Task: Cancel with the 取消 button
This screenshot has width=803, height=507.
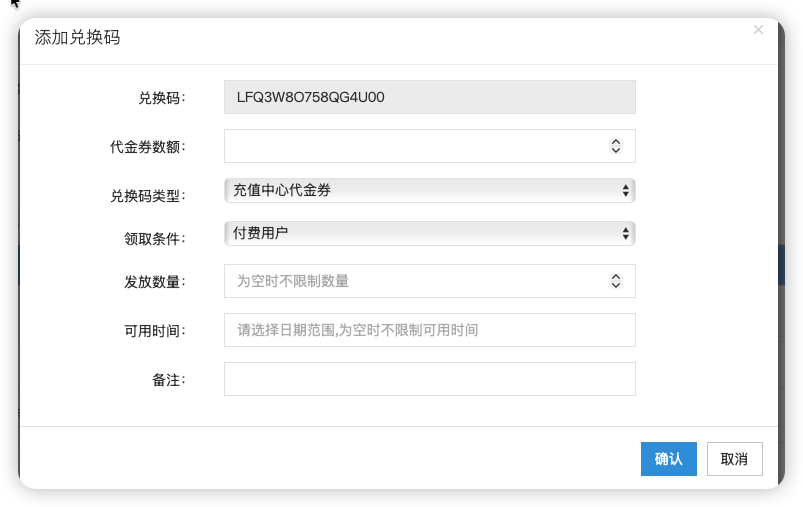Action: click(734, 459)
